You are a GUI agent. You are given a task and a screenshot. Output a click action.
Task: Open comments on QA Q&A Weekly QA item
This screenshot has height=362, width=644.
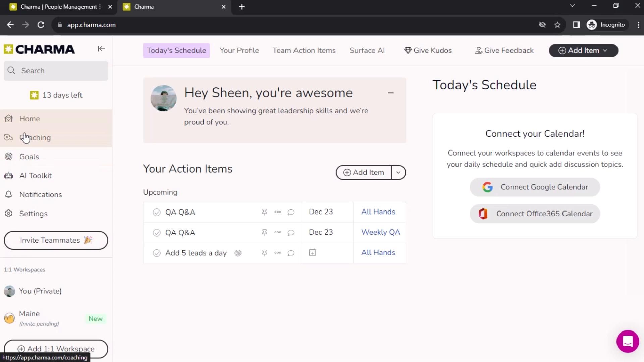(291, 233)
